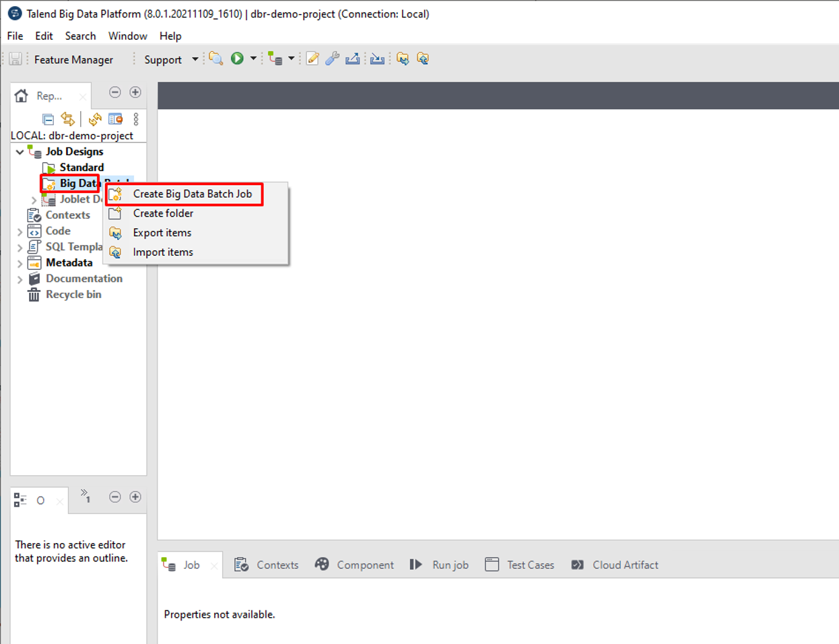Open dropdown arrow next to Run button
The height and width of the screenshot is (644, 839).
tap(253, 59)
